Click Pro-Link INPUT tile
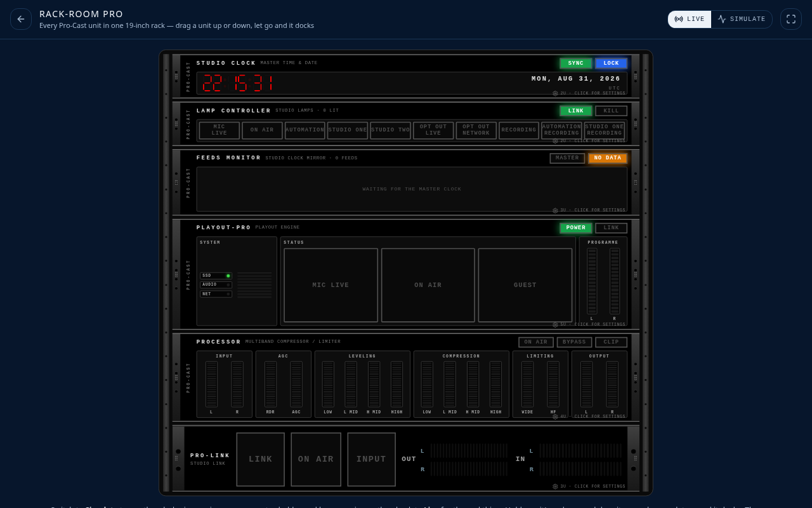 pos(371,459)
